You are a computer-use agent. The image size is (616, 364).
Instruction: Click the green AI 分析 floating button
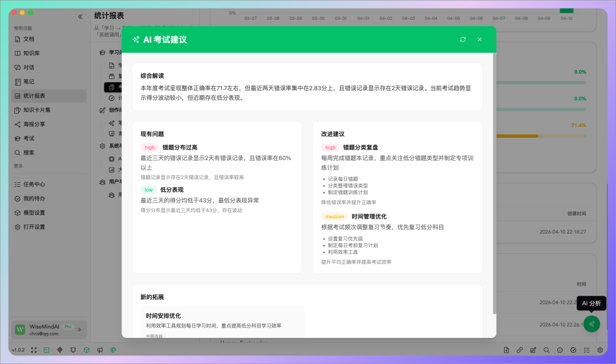click(591, 324)
